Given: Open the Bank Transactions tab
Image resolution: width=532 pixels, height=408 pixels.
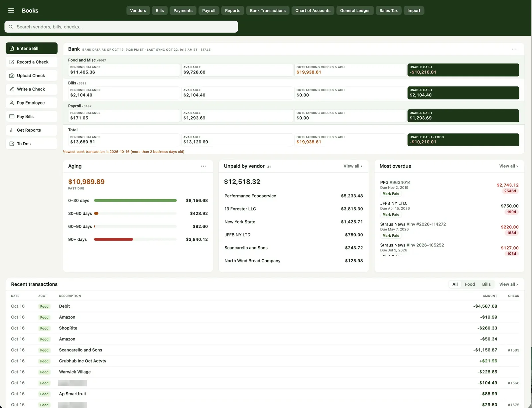Looking at the screenshot, I should point(268,11).
